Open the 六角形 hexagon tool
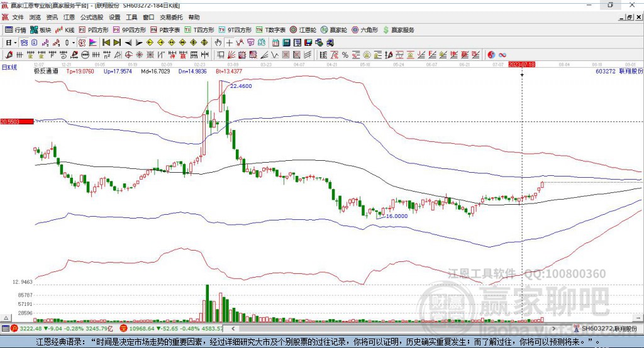This screenshot has height=348, width=644. click(x=365, y=30)
